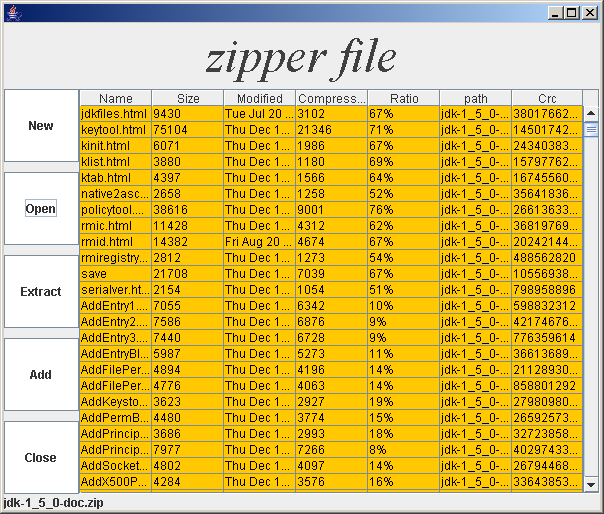Minimize the application window

(555, 12)
